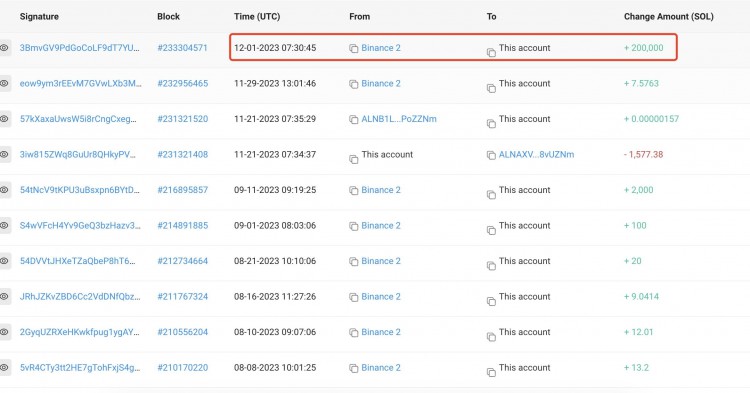
Task: Select the Time (UTC) column header
Action: [257, 16]
